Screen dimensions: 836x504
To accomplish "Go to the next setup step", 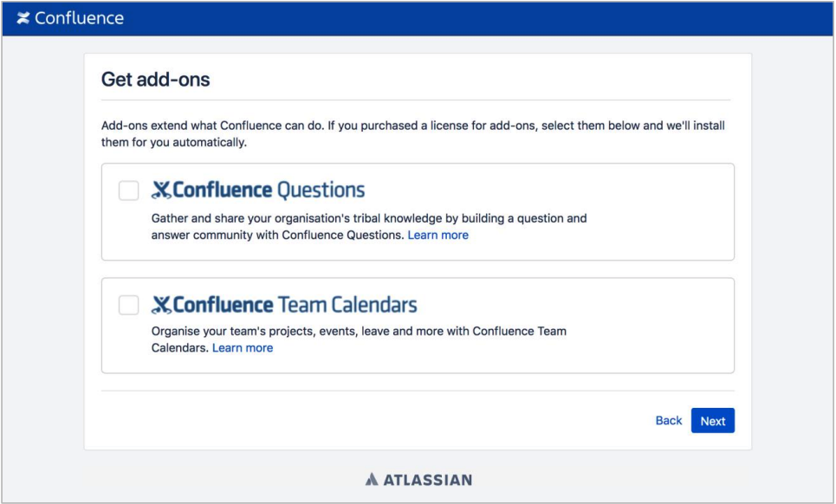I will 713,420.
